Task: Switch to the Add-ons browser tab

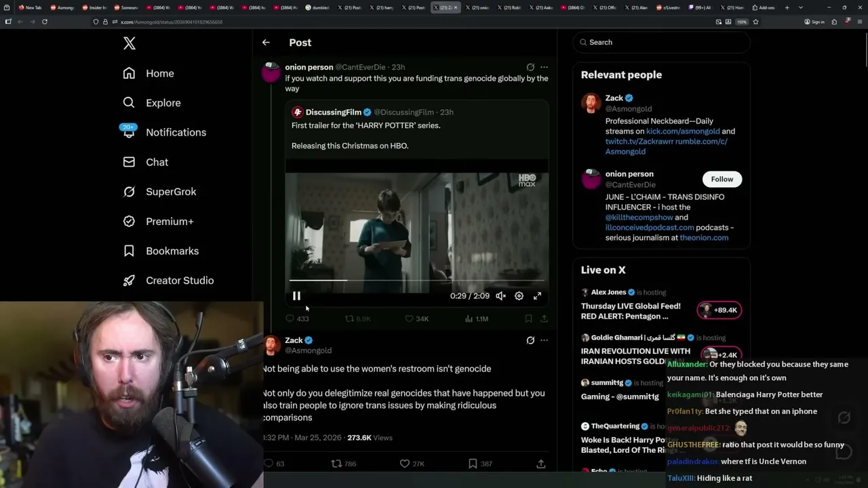Action: pyautogui.click(x=764, y=7)
